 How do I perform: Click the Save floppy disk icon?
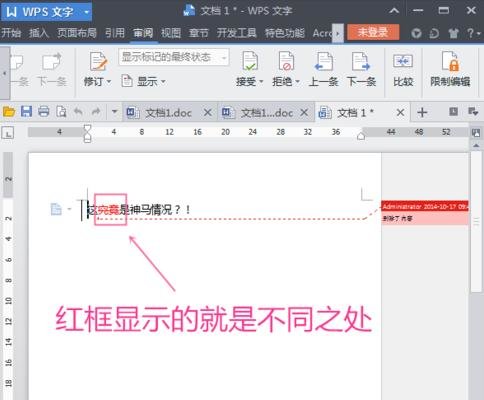pos(26,111)
